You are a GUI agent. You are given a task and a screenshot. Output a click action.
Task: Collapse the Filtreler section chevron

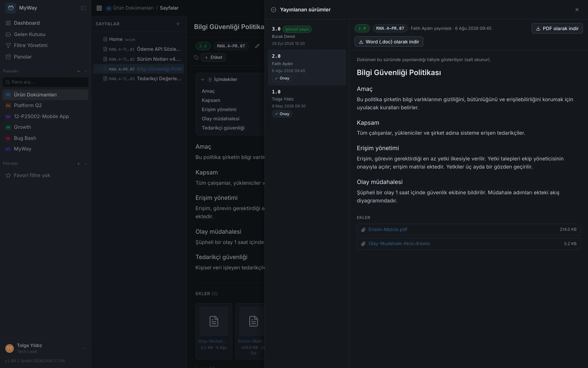86,164
